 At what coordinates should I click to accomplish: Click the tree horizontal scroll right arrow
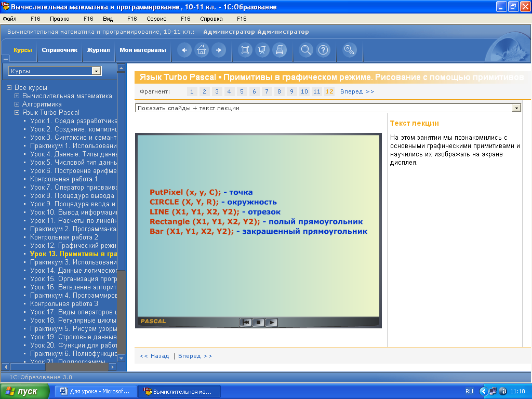[113, 367]
